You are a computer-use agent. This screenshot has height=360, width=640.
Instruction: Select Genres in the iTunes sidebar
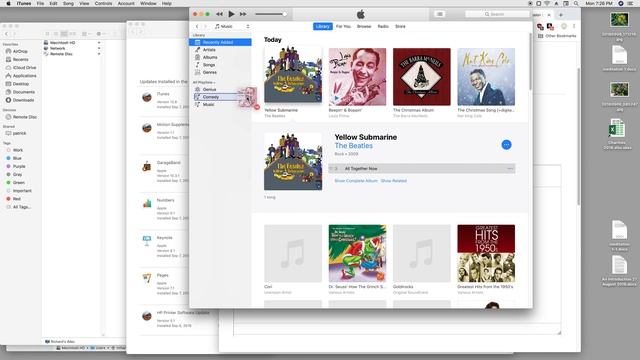click(x=209, y=72)
